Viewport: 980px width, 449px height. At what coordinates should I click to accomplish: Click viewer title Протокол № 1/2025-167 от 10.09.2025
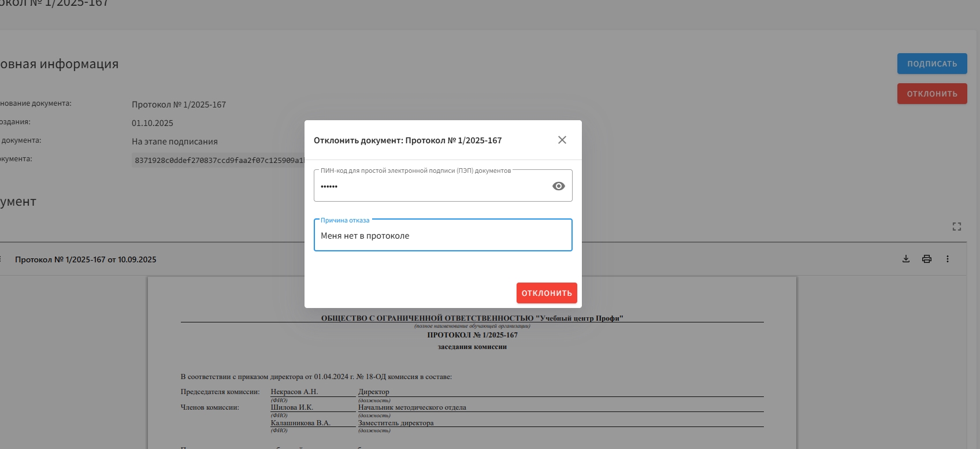86,259
